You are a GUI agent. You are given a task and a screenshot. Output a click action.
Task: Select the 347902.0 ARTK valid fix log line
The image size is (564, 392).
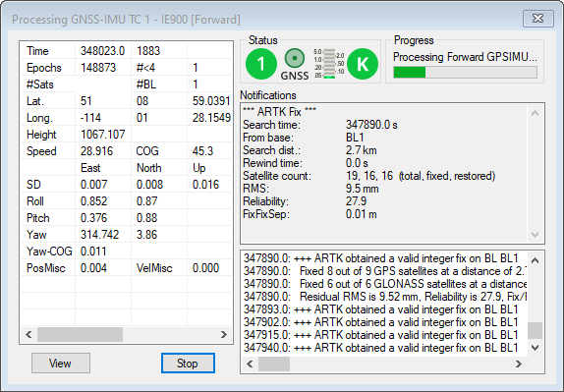[380, 322]
